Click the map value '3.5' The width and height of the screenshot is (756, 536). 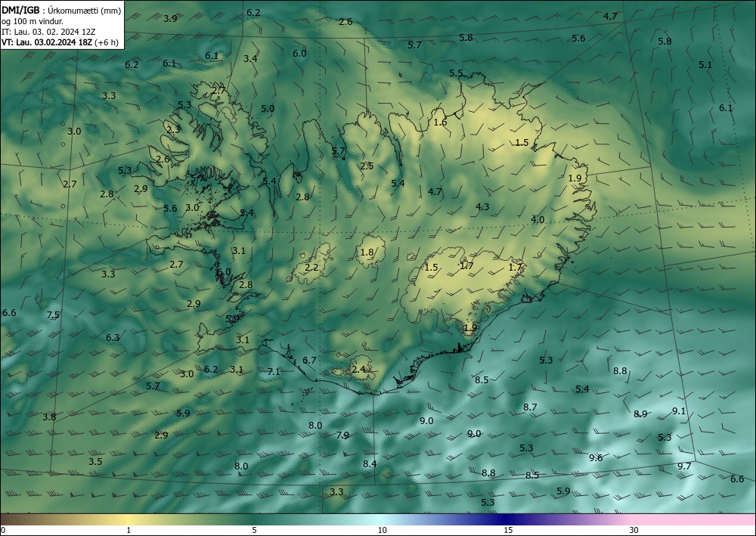coord(95,462)
